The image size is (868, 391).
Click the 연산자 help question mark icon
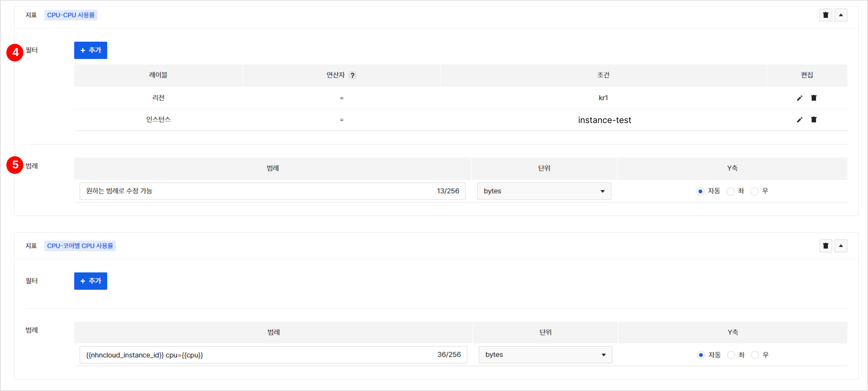point(352,75)
